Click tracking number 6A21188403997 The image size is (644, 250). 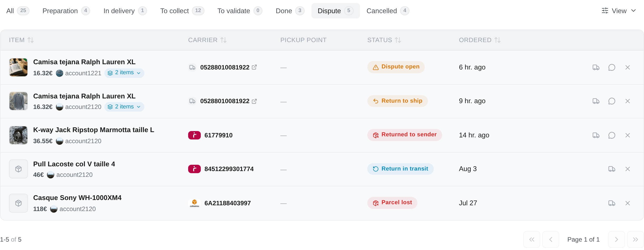click(228, 203)
